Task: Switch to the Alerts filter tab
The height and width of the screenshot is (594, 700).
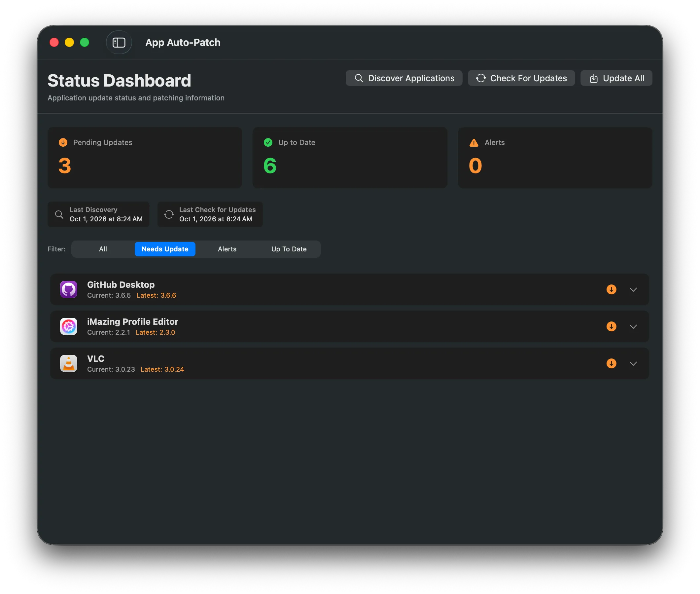Action: (x=227, y=249)
